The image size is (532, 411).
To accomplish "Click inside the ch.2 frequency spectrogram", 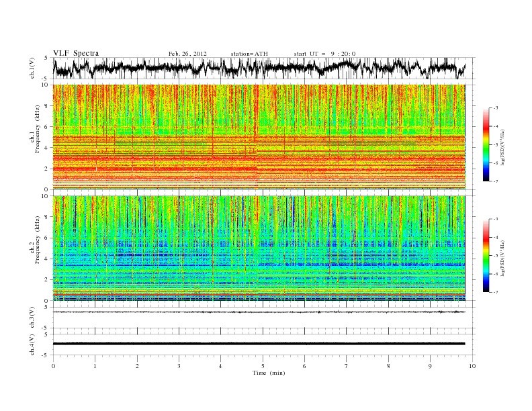I will (x=259, y=248).
